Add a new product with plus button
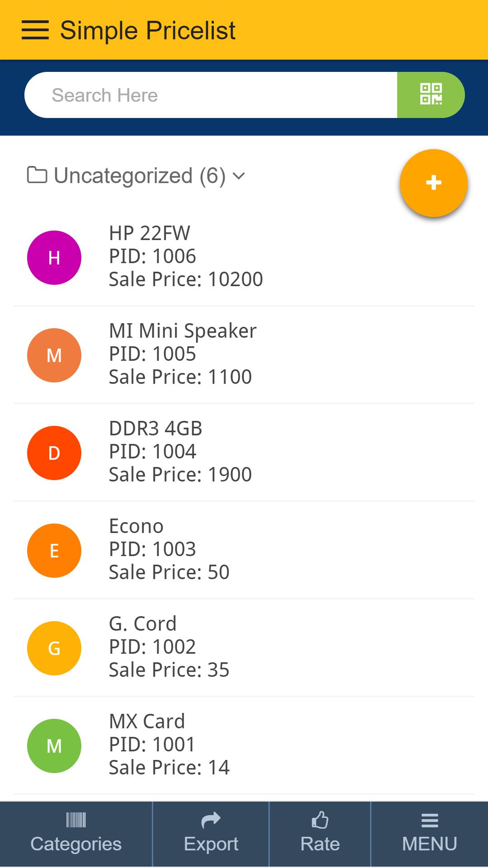488x868 pixels. pos(433,183)
